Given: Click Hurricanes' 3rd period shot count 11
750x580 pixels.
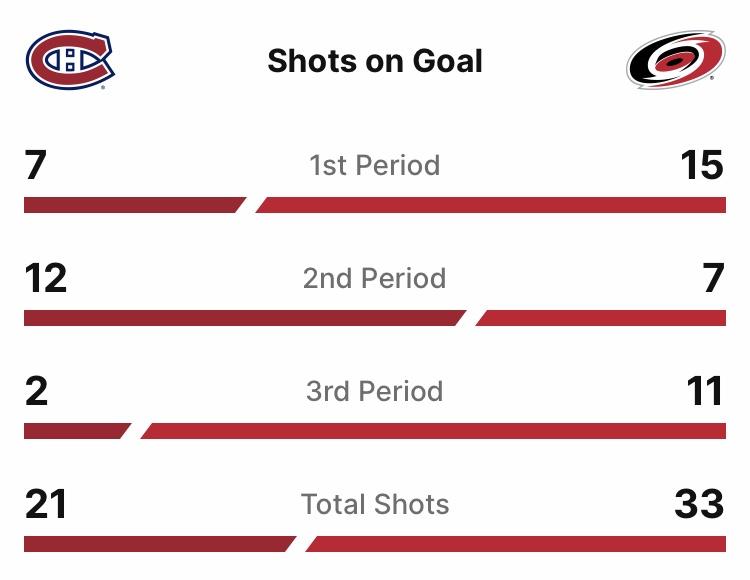Looking at the screenshot, I should click(x=704, y=391).
